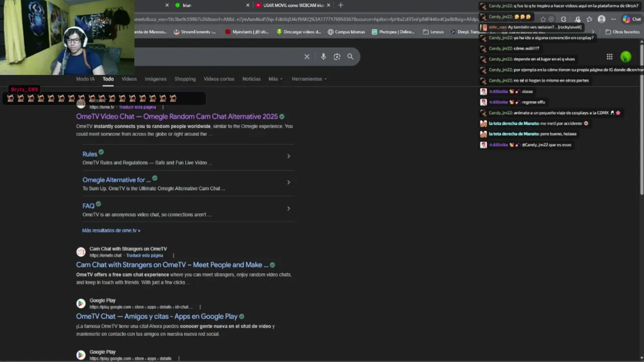Open the FAQ sitelink

coord(88,206)
